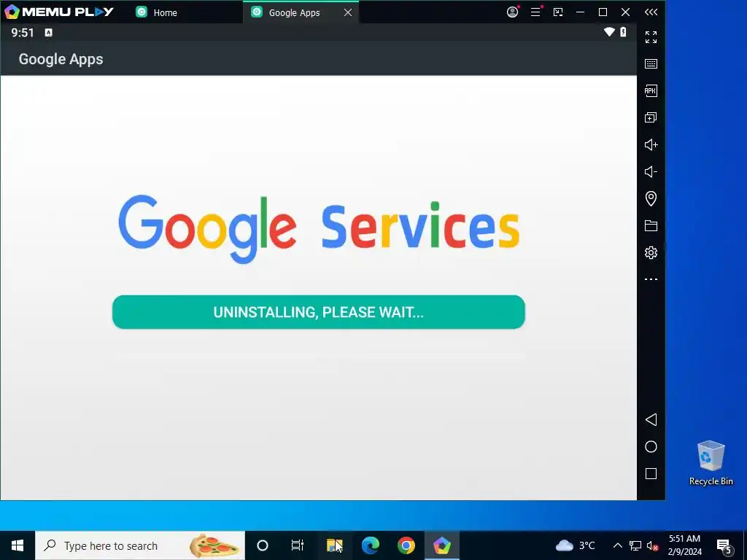Screen dimensions: 747x560
Task: Open the shared folder icon in sidebar
Action: [651, 226]
